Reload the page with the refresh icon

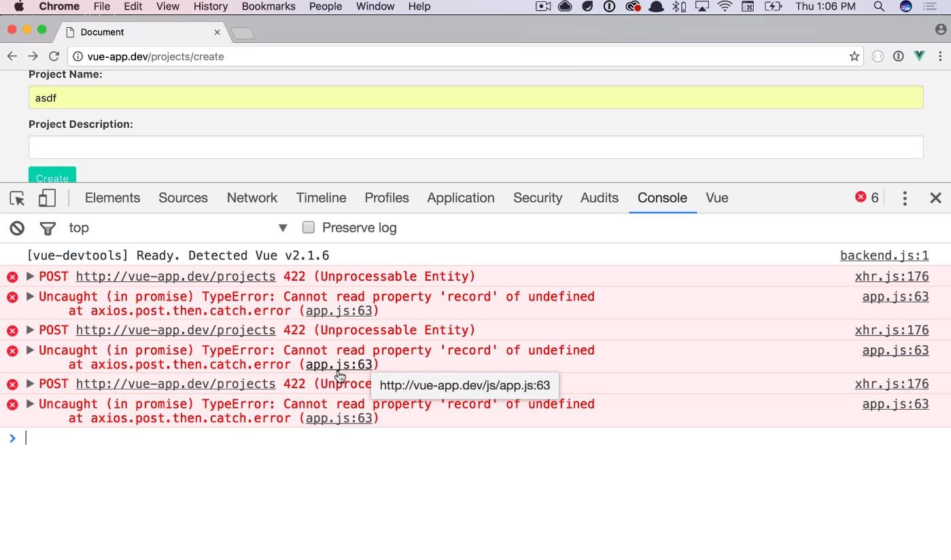tap(54, 57)
